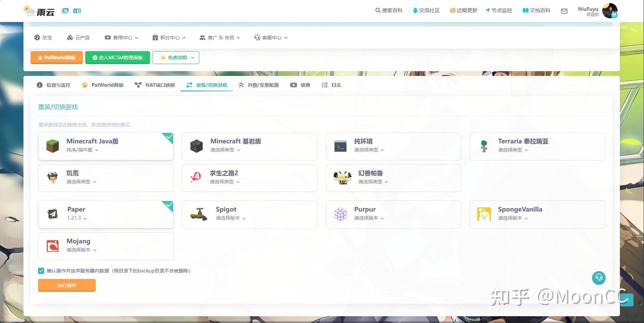The width and height of the screenshot is (644, 323).
Task: Select the Spigot piston icon
Action: click(x=198, y=214)
